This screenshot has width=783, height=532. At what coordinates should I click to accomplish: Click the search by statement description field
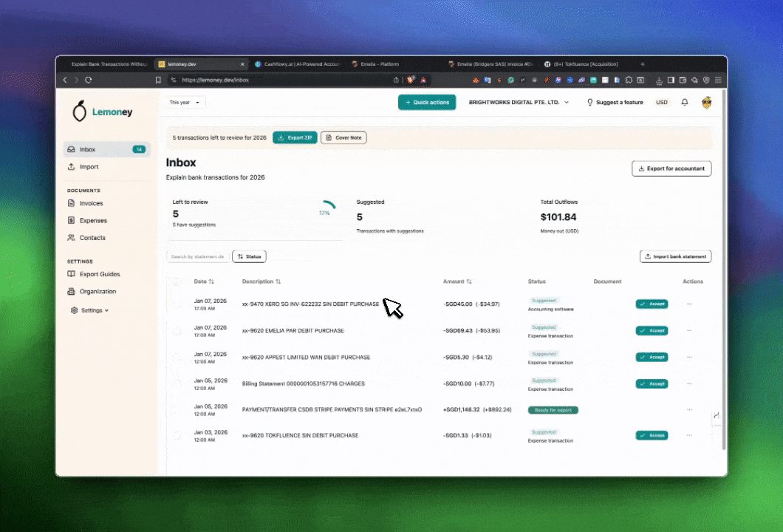point(197,256)
